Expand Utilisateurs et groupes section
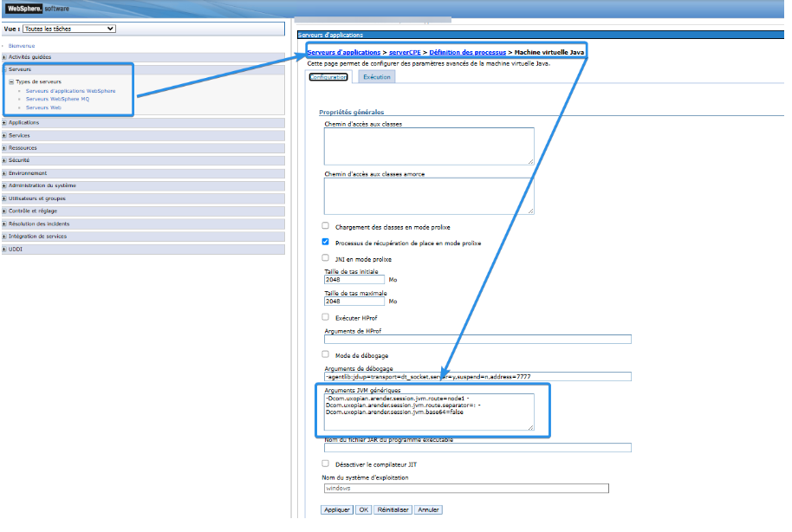Image resolution: width=792 pixels, height=532 pixels. point(4,198)
